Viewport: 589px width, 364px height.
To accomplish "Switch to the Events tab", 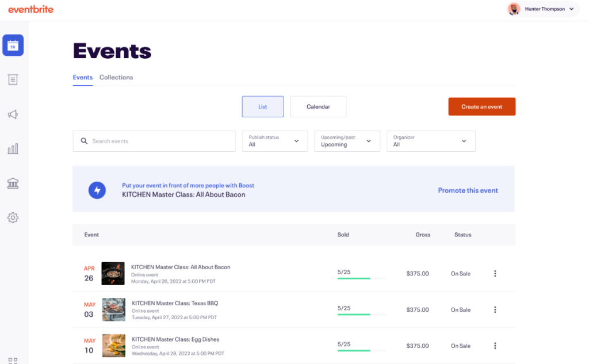I will [83, 78].
